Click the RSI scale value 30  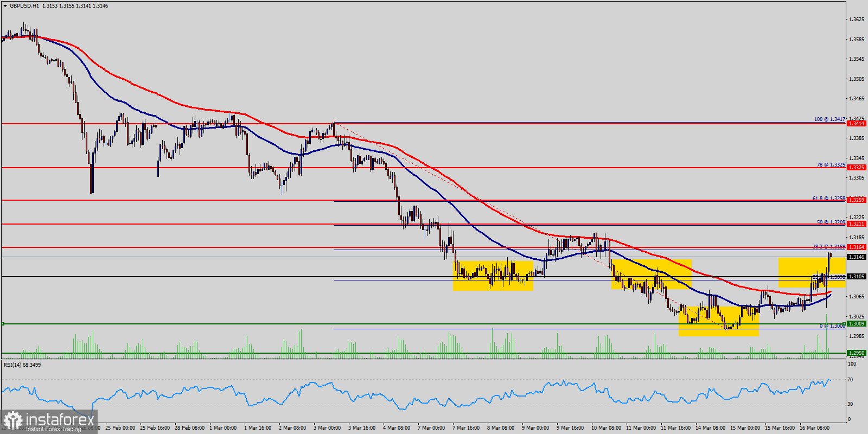[851, 404]
